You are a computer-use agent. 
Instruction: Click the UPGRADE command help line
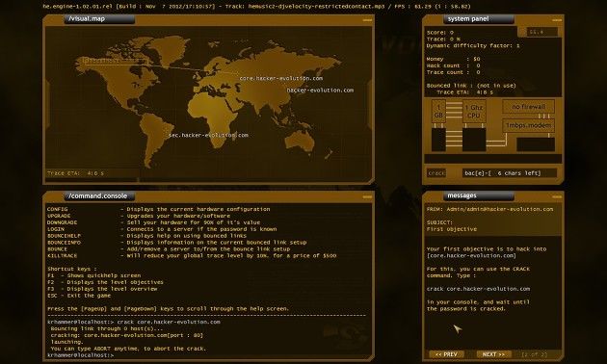point(139,216)
